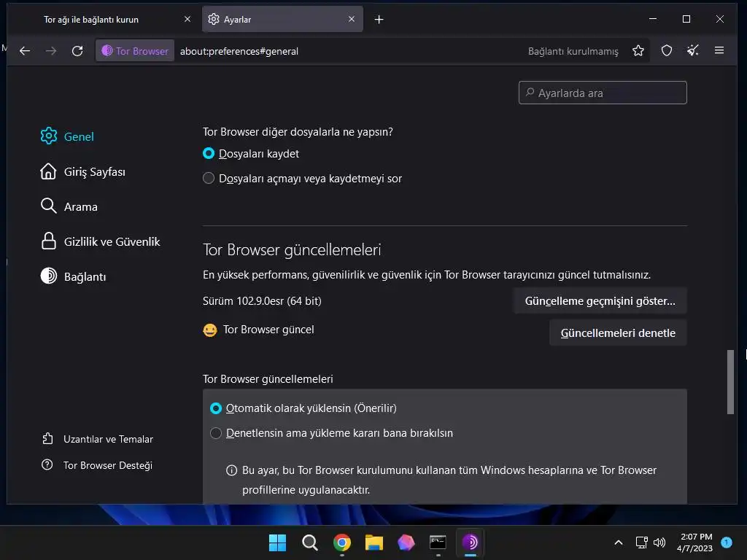Click the smiley face update icon
Image resolution: width=747 pixels, height=560 pixels.
pos(210,330)
